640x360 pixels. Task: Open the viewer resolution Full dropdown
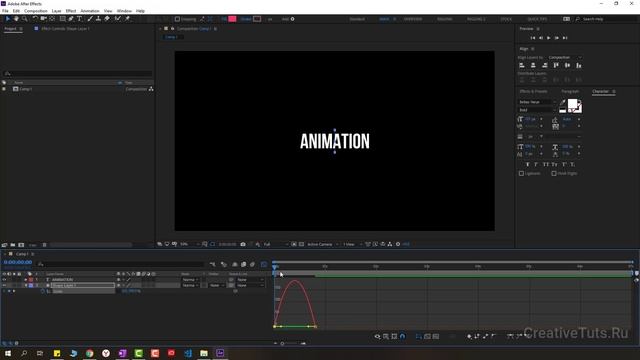point(275,244)
